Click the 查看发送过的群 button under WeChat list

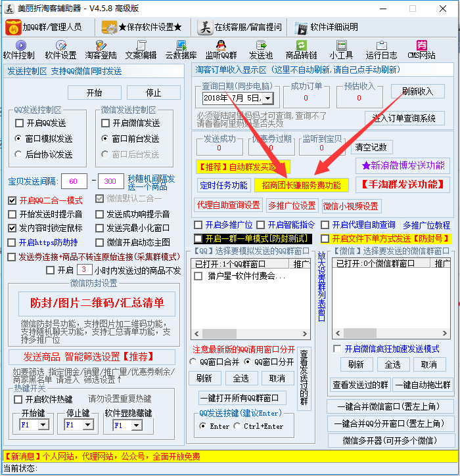360,385
